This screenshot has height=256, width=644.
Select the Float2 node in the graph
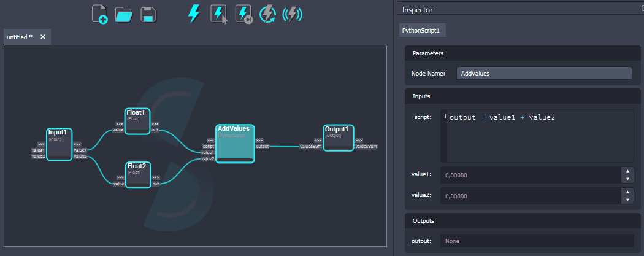pyautogui.click(x=138, y=174)
